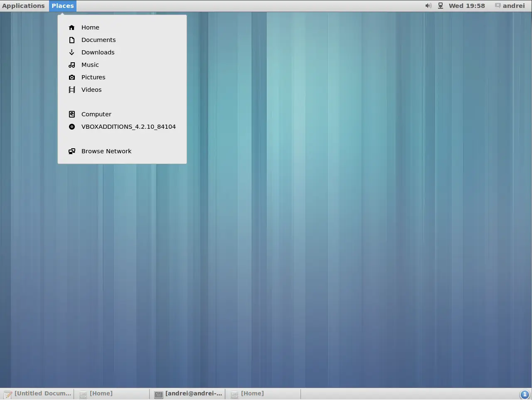
Task: Click the VBOXADDITIONS disc icon
Action: [72, 127]
